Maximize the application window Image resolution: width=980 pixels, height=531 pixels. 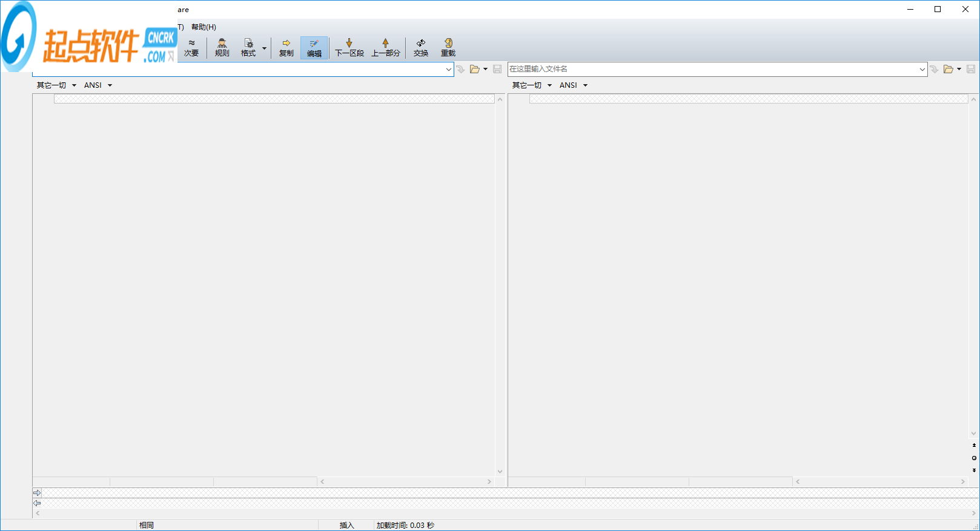(938, 9)
